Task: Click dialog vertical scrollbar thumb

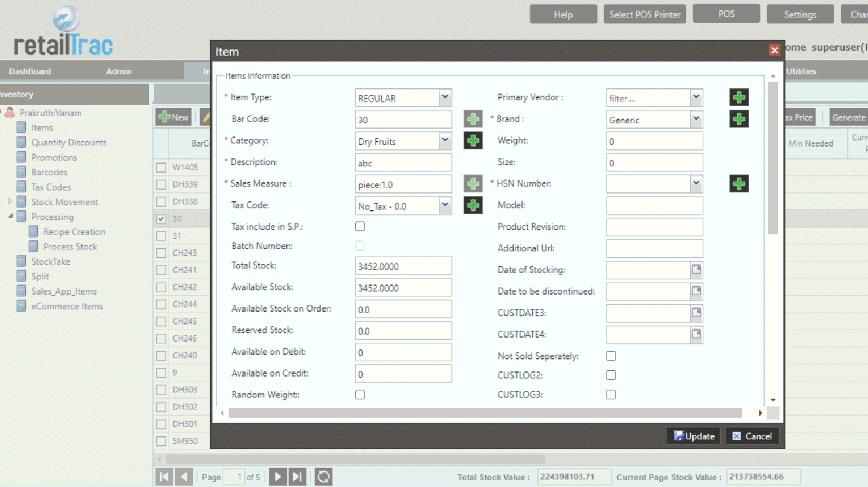Action: (773, 157)
